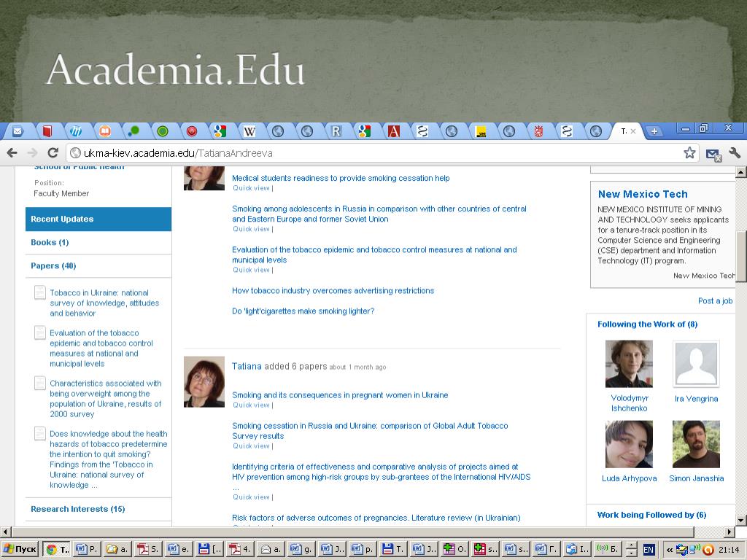Click the browser forward arrow
The height and width of the screenshot is (560, 747).
coord(32,153)
